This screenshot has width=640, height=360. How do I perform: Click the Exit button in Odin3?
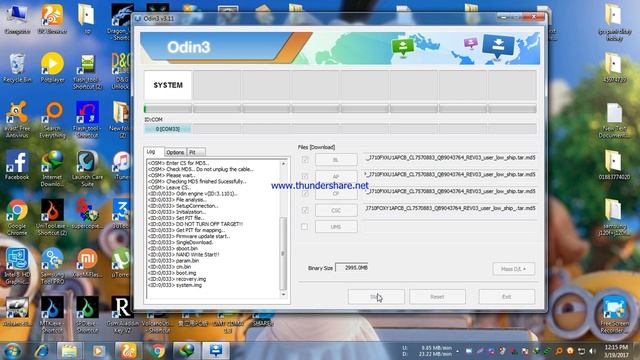click(507, 297)
